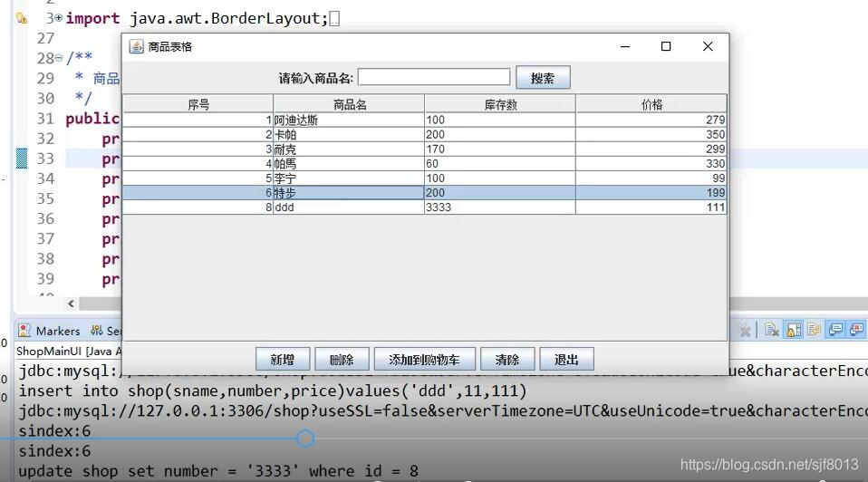
Task: Click stock value 60 in the 帕馬 row
Action: (500, 164)
